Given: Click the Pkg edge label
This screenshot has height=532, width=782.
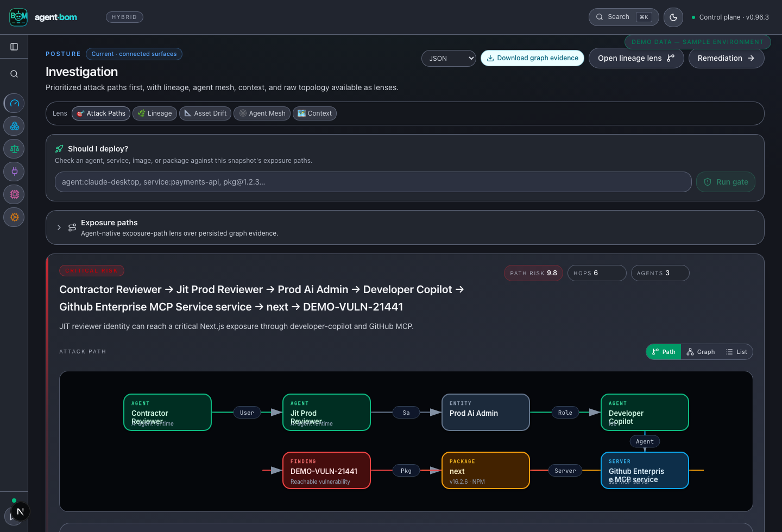Looking at the screenshot, I should [x=406, y=471].
